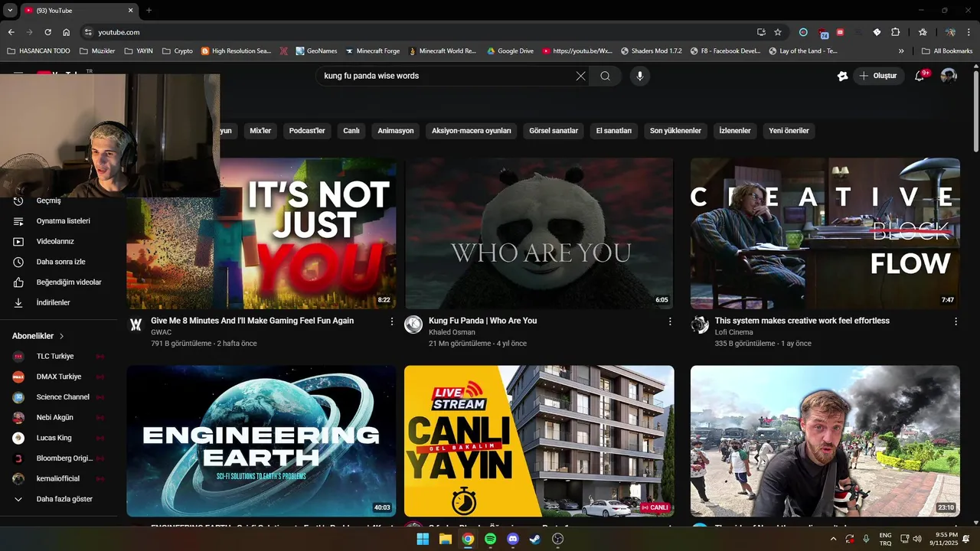The width and height of the screenshot is (980, 551).
Task: Click the Khaled Osman channel avatar
Action: click(413, 324)
